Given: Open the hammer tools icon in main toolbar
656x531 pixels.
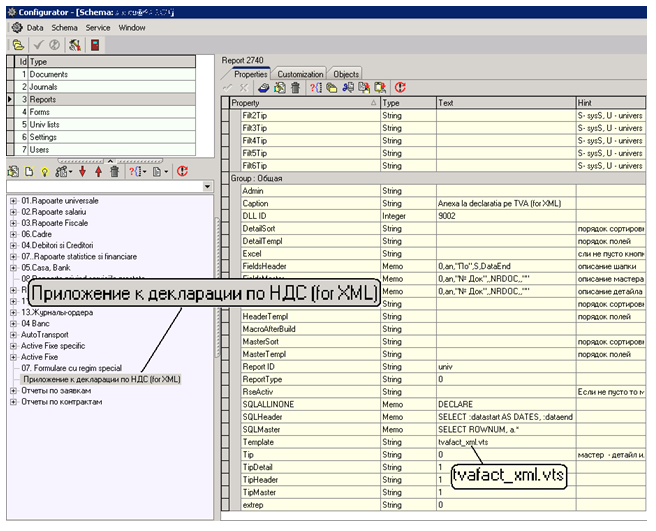Looking at the screenshot, I should (75, 45).
